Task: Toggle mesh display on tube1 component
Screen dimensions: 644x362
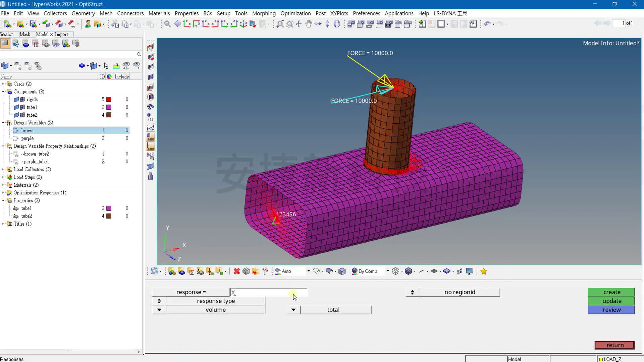Action: (22, 107)
